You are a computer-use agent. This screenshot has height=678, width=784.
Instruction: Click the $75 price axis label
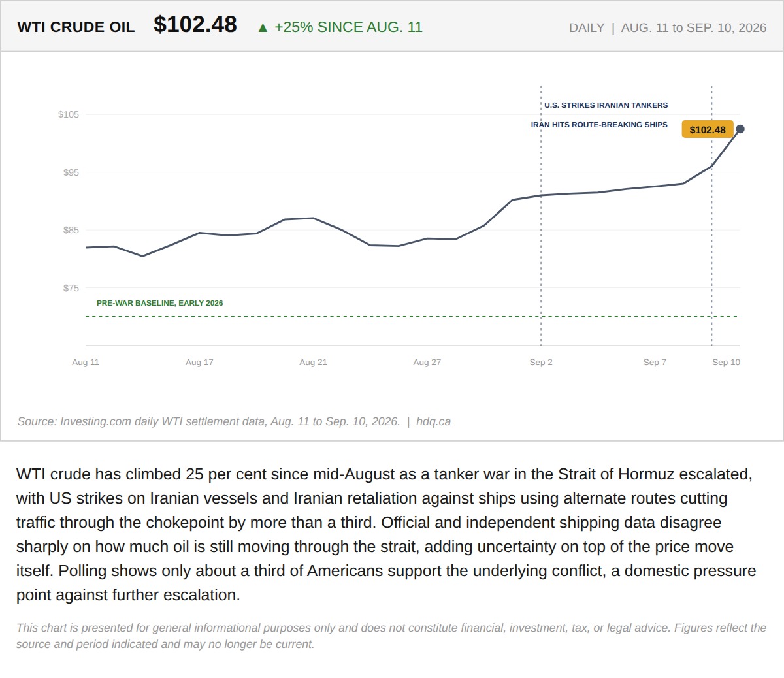(71, 288)
